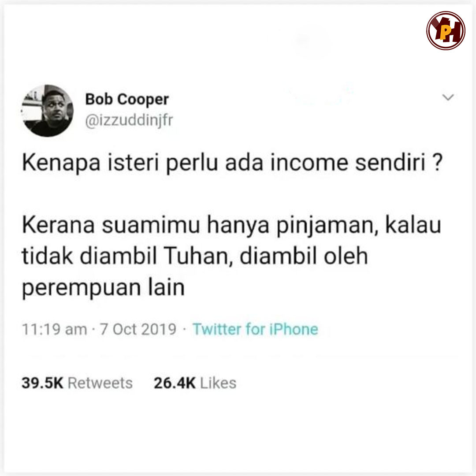The width and height of the screenshot is (476, 476).
Task: Click the 11:19 am timestamp
Action: (54, 329)
